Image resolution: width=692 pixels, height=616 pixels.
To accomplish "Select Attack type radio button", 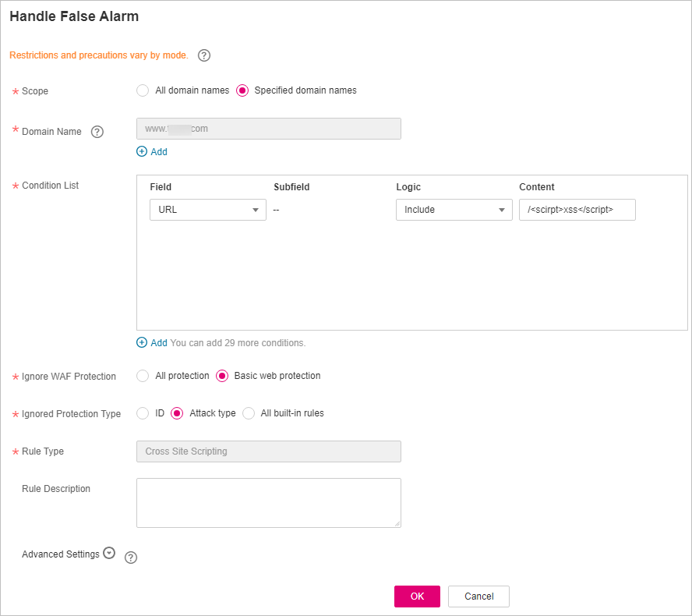I will click(x=177, y=413).
